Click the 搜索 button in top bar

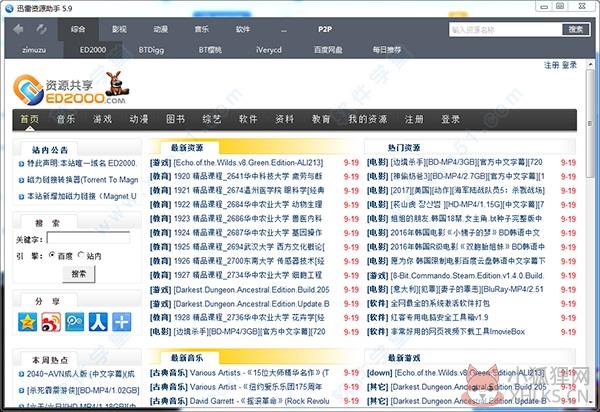click(x=576, y=29)
